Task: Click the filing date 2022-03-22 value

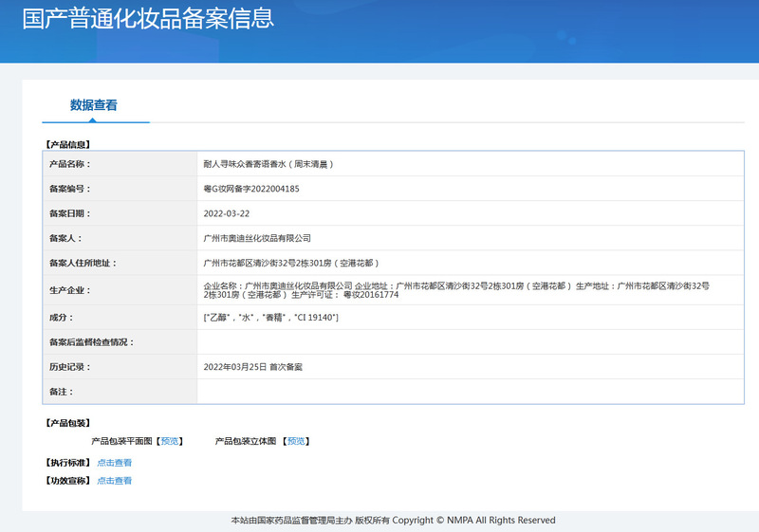Action: point(227,213)
